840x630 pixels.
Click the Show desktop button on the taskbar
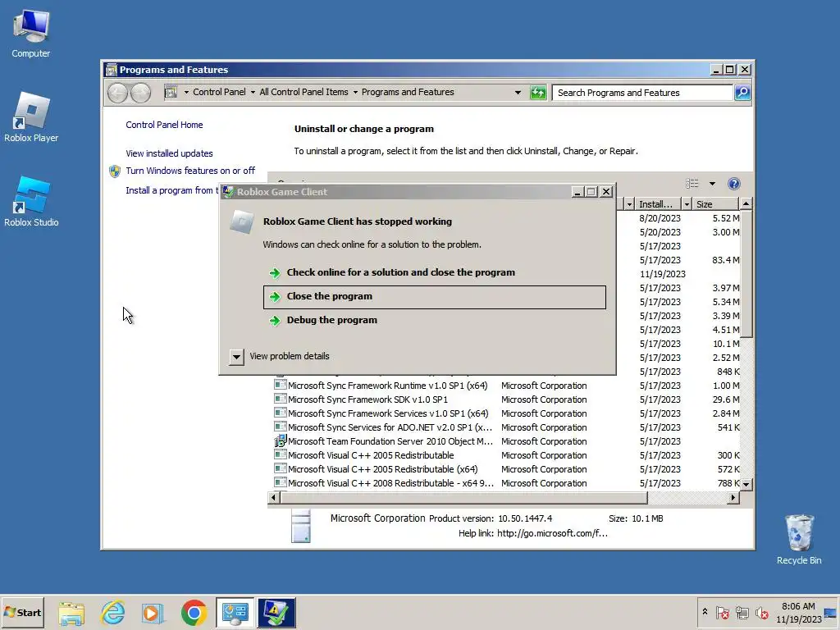coord(832,613)
